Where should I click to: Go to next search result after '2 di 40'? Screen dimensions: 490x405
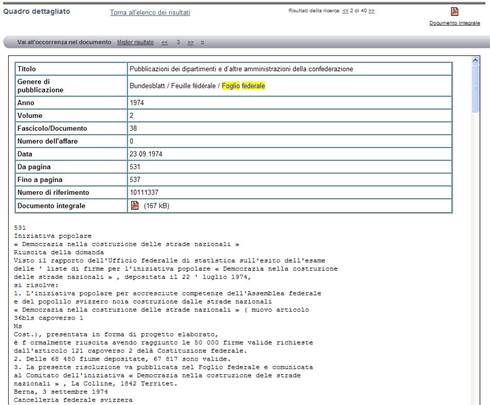tap(371, 11)
